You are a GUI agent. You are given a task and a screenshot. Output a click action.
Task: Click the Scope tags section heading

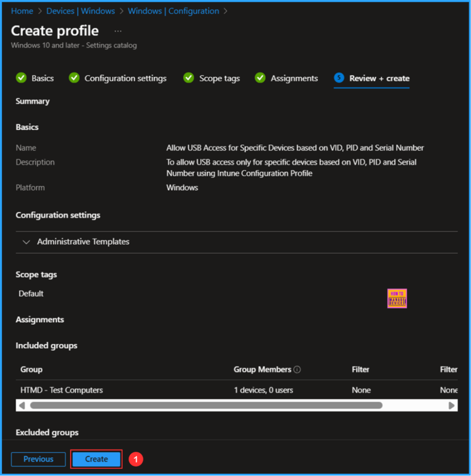point(36,274)
